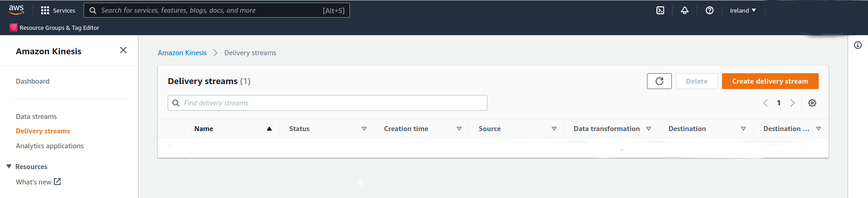Sort by Status column arrow
The width and height of the screenshot is (868, 198).
(364, 129)
